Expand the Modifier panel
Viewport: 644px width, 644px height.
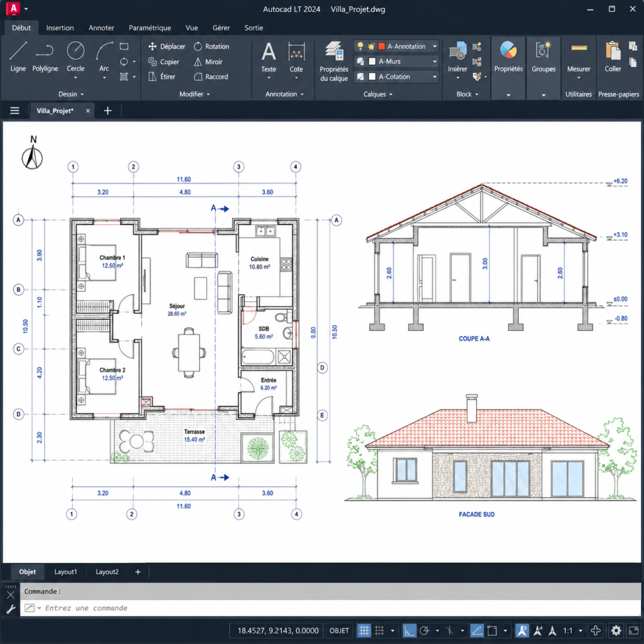pos(194,94)
